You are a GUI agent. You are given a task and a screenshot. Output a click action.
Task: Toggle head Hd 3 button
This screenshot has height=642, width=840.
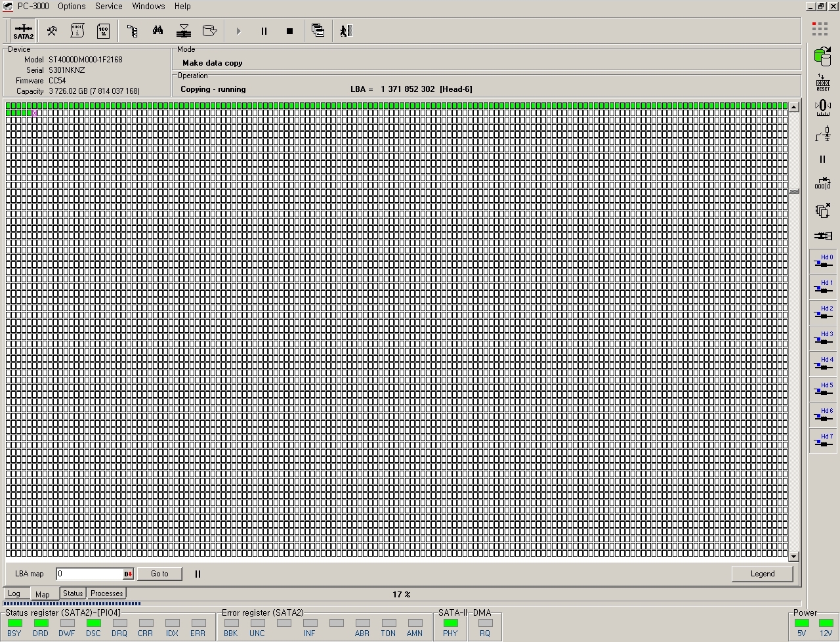pos(823,338)
